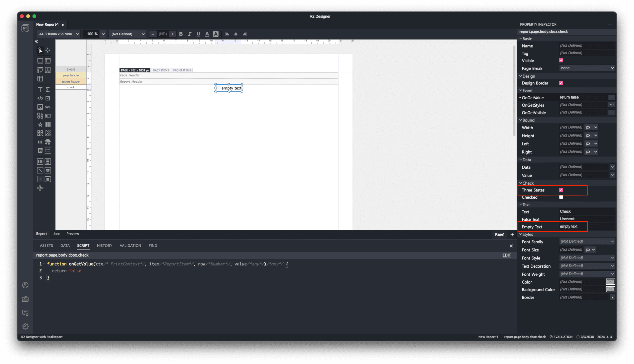The image size is (634, 364).
Task: Open the Color property swatch
Action: click(610, 282)
